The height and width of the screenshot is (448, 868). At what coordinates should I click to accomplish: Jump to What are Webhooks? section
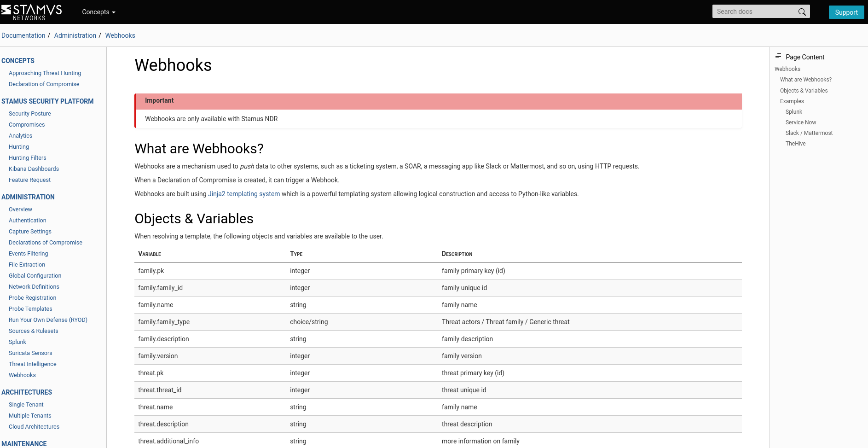tap(806, 80)
